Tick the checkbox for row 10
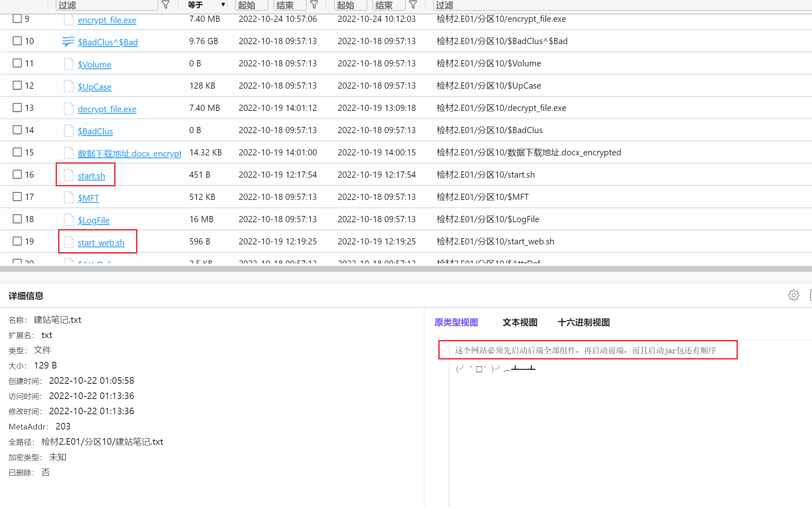Viewport: 812px width, 507px height. [x=17, y=41]
